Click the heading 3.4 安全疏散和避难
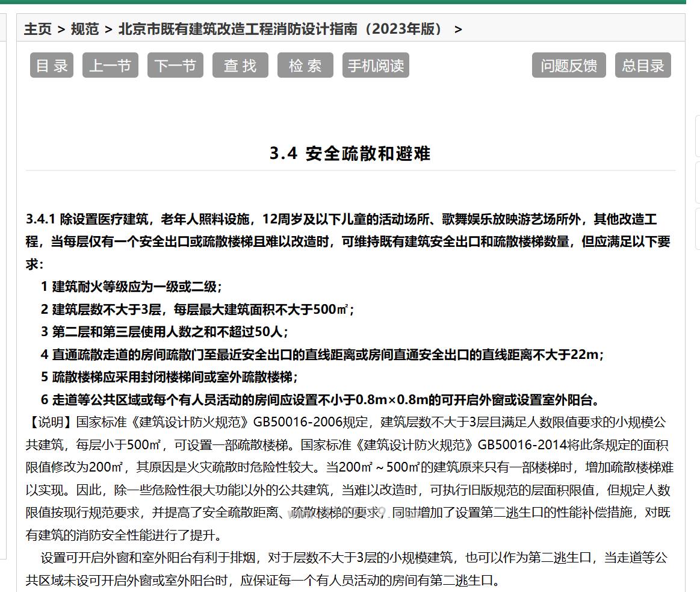Image resolution: width=700 pixels, height=592 pixels. (x=350, y=153)
